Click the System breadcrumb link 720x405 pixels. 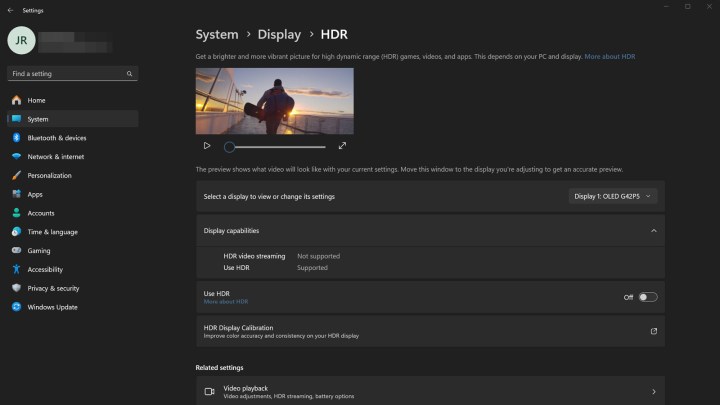217,34
